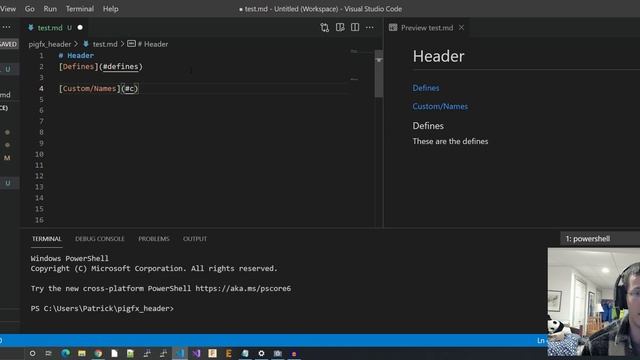Viewport: 640px width, 360px height.
Task: Click the Cortana circle on taskbar
Action: pos(32,353)
